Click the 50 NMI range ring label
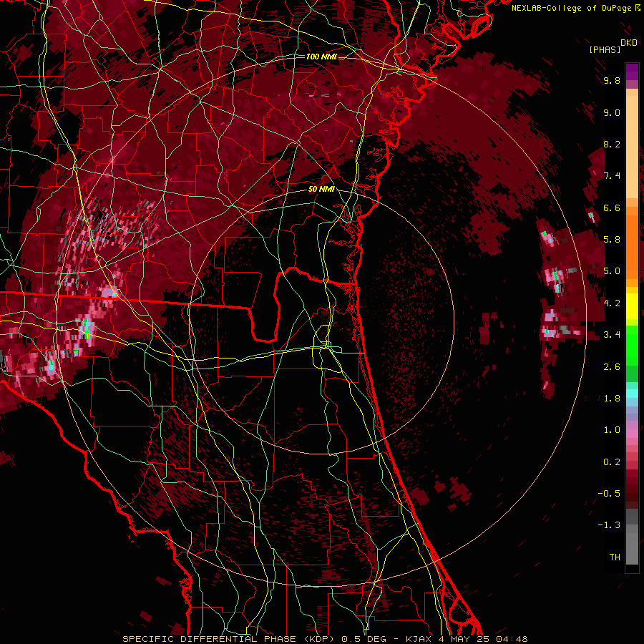Screen dimensions: 644x644 (x=321, y=190)
